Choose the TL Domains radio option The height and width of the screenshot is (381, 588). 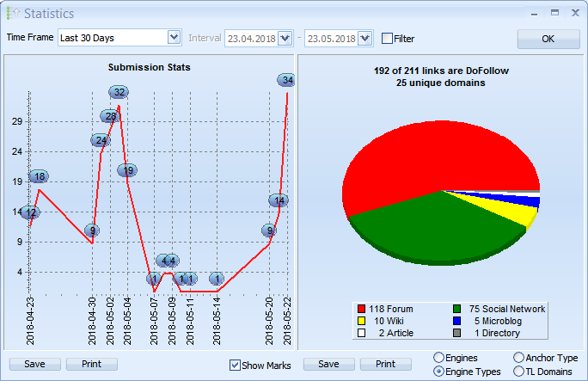[518, 372]
